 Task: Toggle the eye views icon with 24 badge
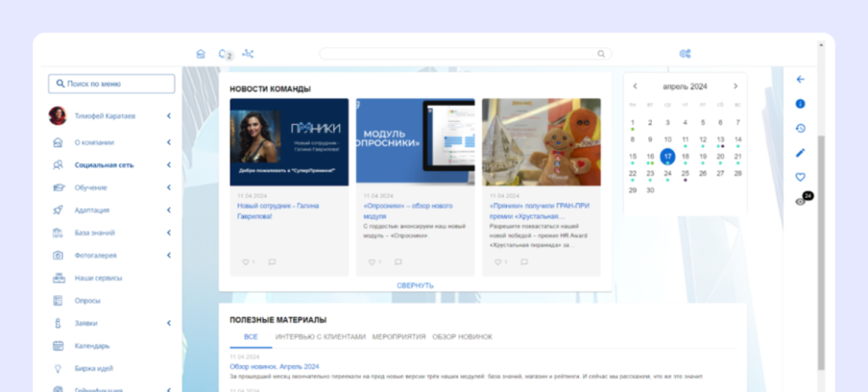800,202
